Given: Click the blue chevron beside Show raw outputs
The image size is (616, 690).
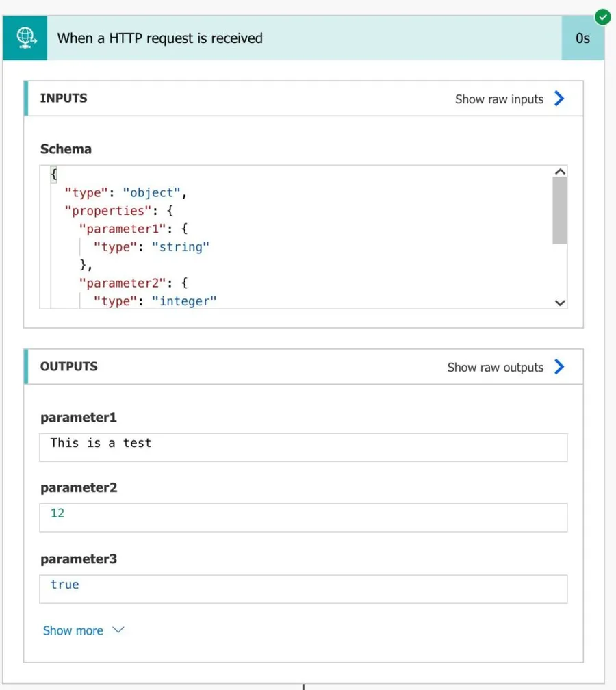Looking at the screenshot, I should pyautogui.click(x=559, y=367).
